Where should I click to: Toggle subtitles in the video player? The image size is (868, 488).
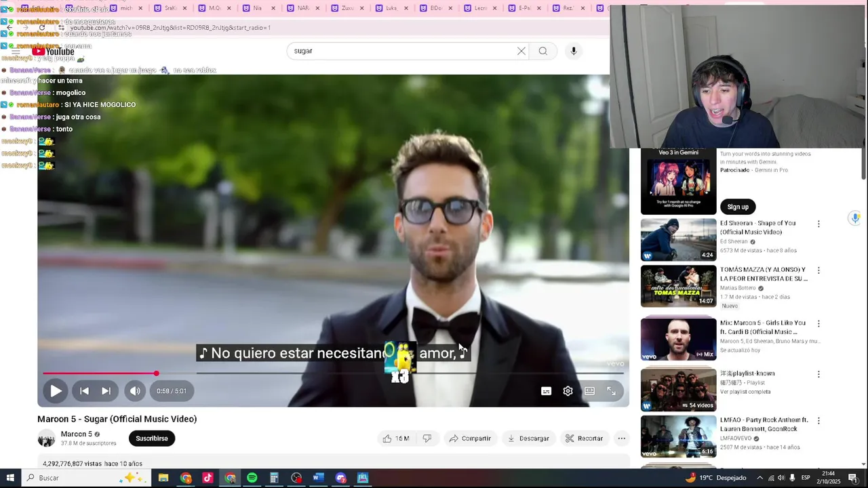(x=546, y=391)
